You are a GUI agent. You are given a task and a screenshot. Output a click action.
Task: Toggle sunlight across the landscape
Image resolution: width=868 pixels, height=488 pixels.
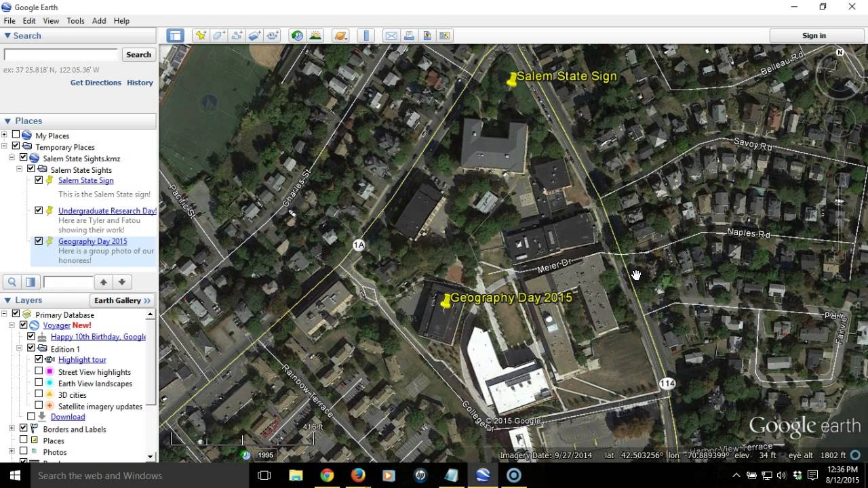coord(315,36)
